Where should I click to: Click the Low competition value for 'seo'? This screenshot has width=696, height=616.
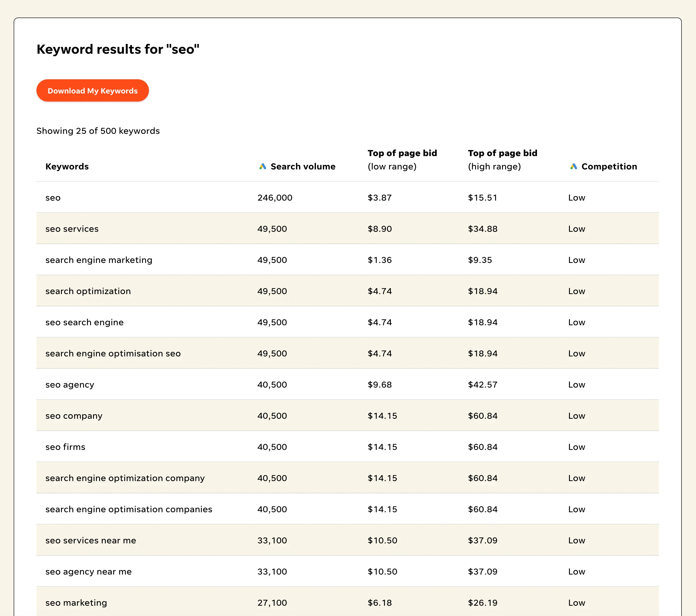click(x=576, y=197)
